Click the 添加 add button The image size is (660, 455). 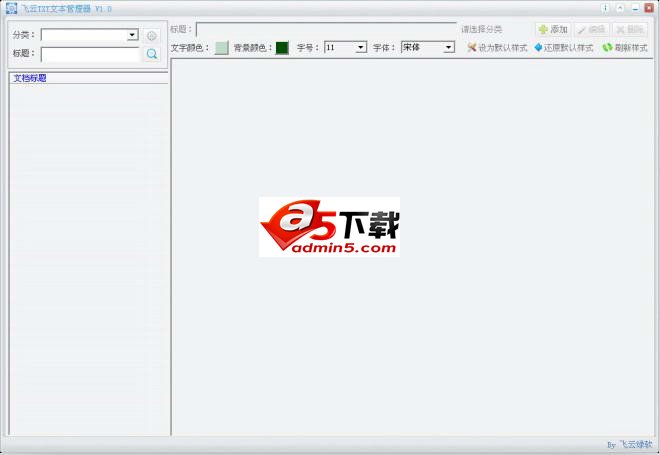tap(553, 29)
